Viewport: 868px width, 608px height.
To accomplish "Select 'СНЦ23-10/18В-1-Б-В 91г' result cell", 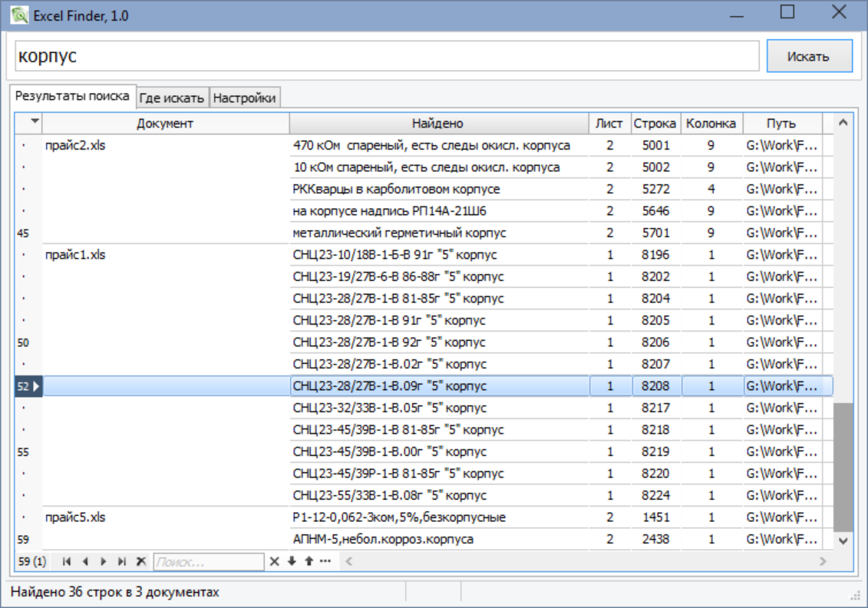I will point(439,255).
